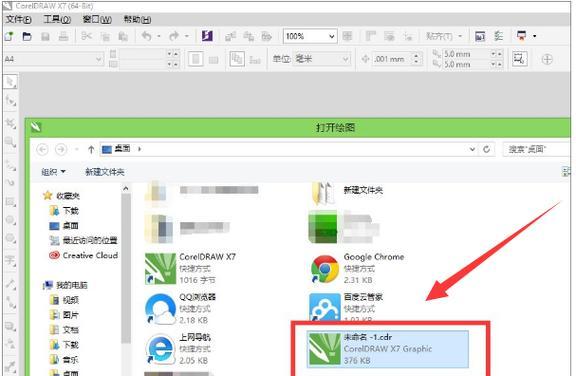Open the 组织 dropdown menu

click(53, 172)
